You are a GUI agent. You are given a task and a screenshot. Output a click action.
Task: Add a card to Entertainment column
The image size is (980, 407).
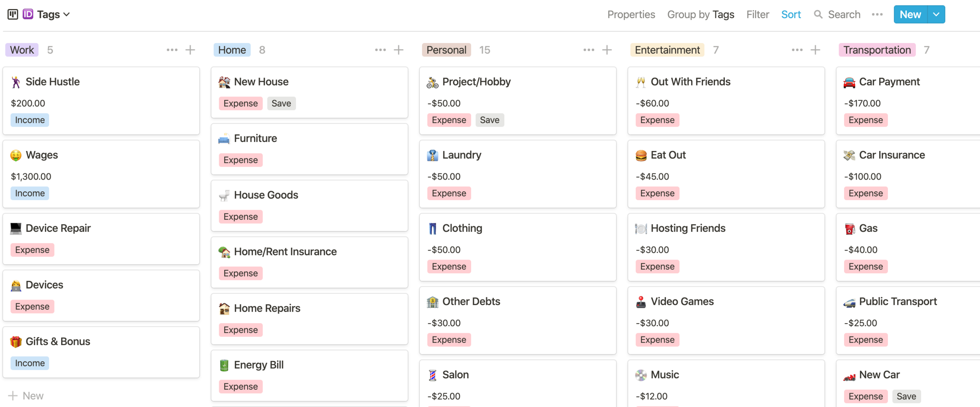point(815,50)
